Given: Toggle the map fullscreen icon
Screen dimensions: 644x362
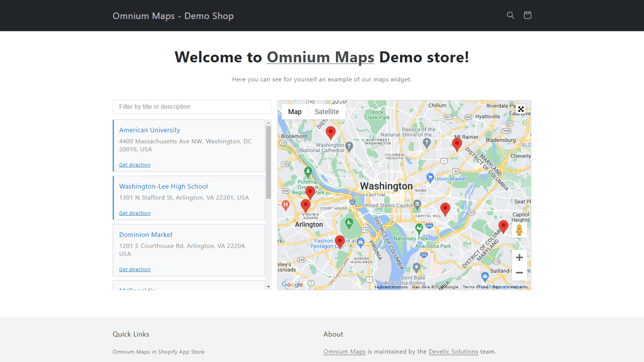Looking at the screenshot, I should click(x=521, y=109).
